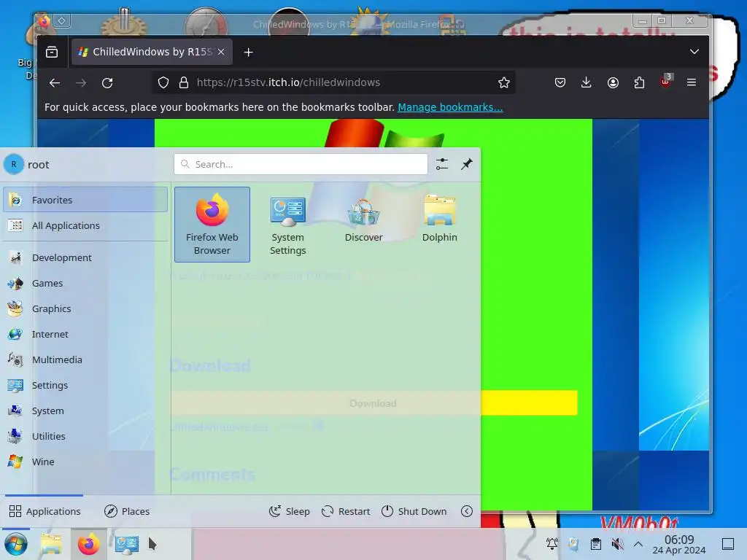The image size is (747, 560).
Task: Open the Wine category
Action: pyautogui.click(x=85, y=462)
